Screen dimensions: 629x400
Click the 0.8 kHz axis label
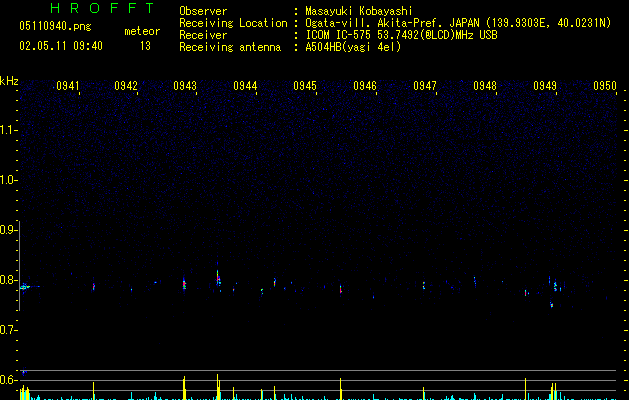tap(8, 280)
